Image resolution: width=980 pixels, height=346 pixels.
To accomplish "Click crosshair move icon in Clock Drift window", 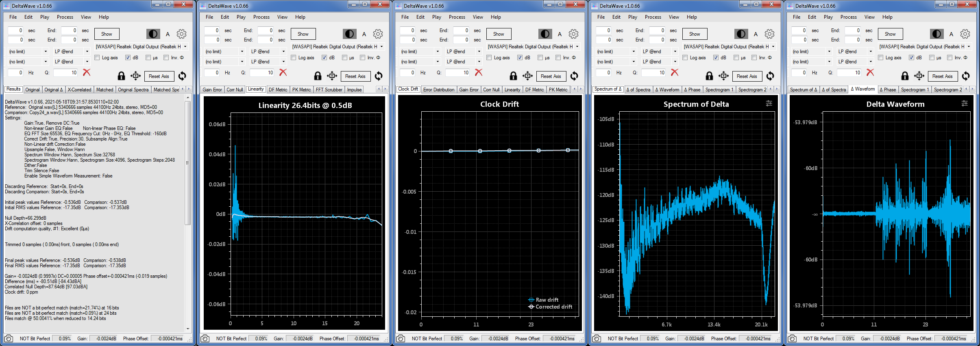I will pyautogui.click(x=528, y=76).
